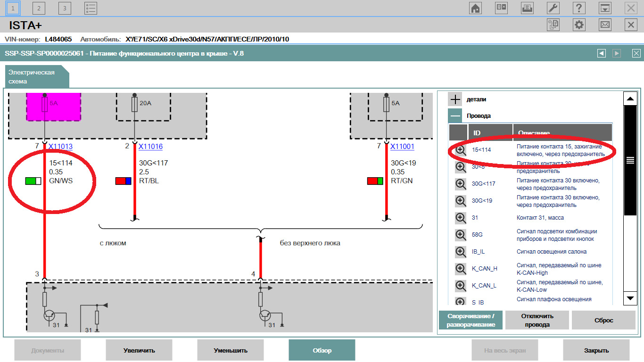Open connector link X11001
Viewport: 644px width, 362px height.
402,147
